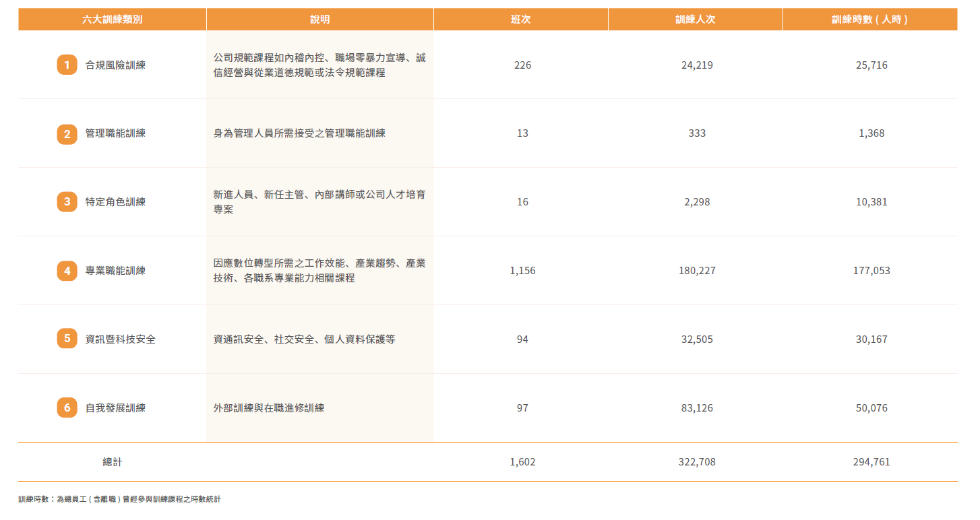Click the total training hours 294,761
980x520 pixels.
click(x=871, y=462)
